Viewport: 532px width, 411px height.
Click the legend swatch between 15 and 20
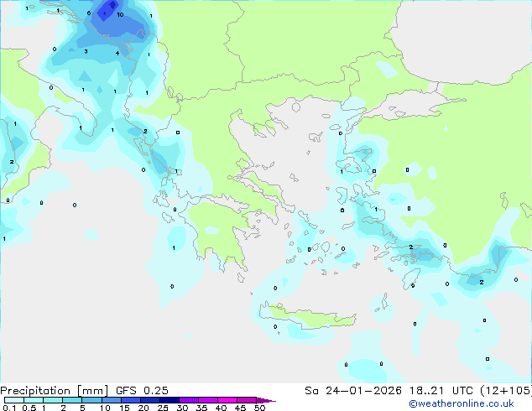tap(131, 400)
